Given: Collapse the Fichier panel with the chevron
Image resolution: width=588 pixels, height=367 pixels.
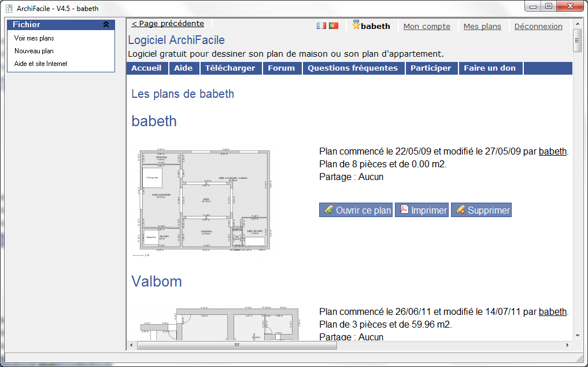Looking at the screenshot, I should click(106, 24).
